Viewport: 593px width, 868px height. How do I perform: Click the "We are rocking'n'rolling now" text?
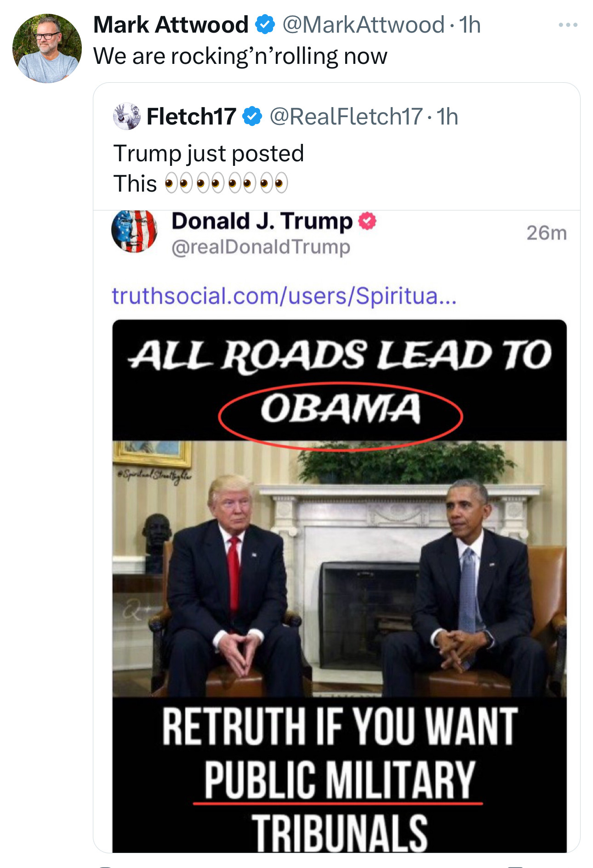(x=240, y=56)
